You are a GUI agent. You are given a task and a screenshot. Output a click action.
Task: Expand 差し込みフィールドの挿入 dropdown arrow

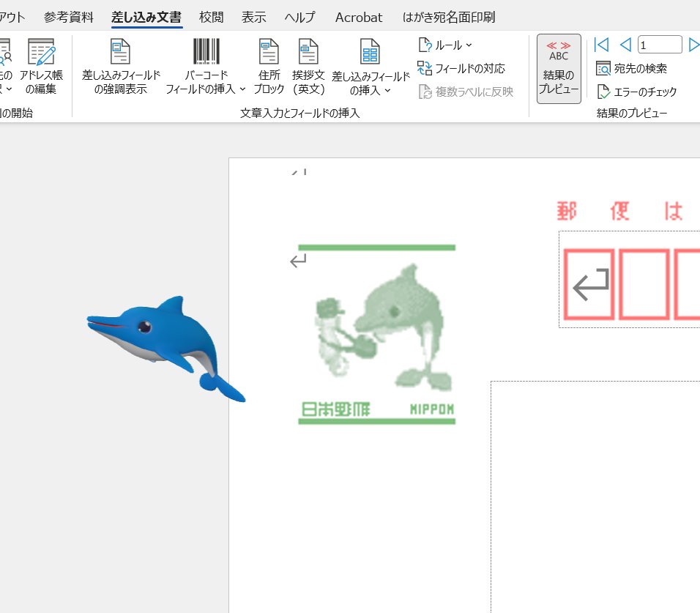click(x=387, y=91)
